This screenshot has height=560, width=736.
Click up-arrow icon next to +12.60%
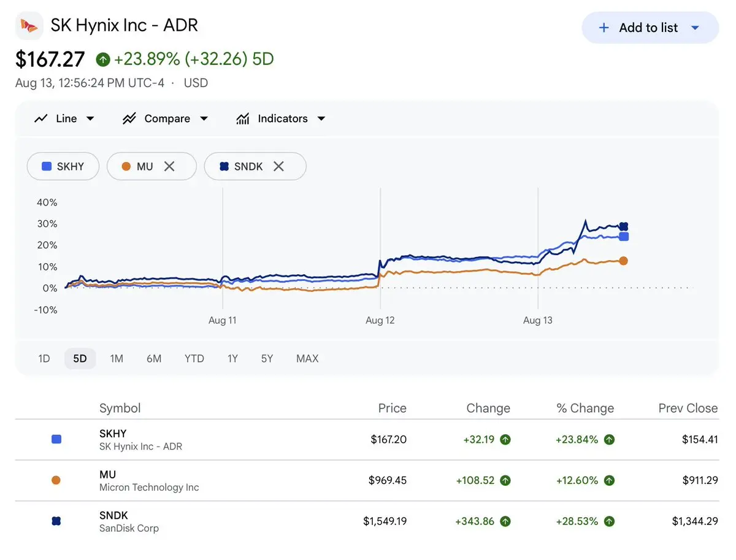coord(609,480)
